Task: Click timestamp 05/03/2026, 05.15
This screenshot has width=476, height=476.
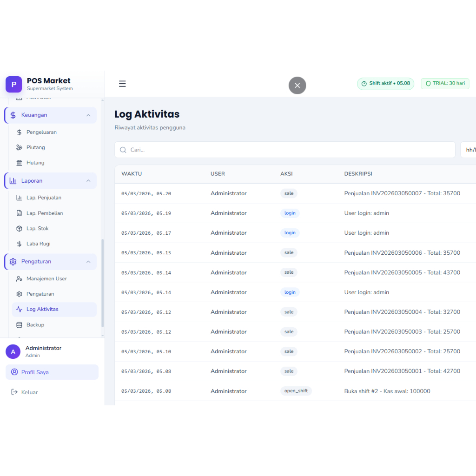Action: pyautogui.click(x=146, y=253)
